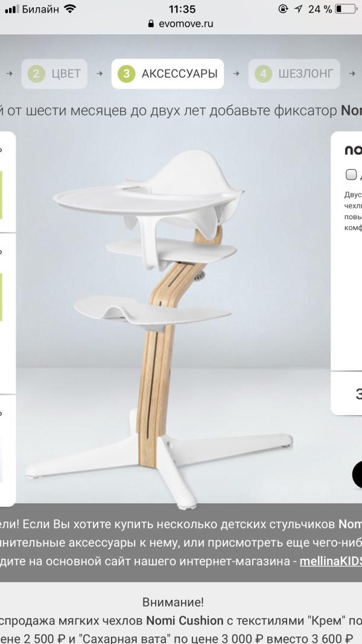Tap the arrow between ЦВЕТ and АКСЕССУАРЫ
Image resolution: width=362 pixels, height=644 pixels.
(x=100, y=74)
